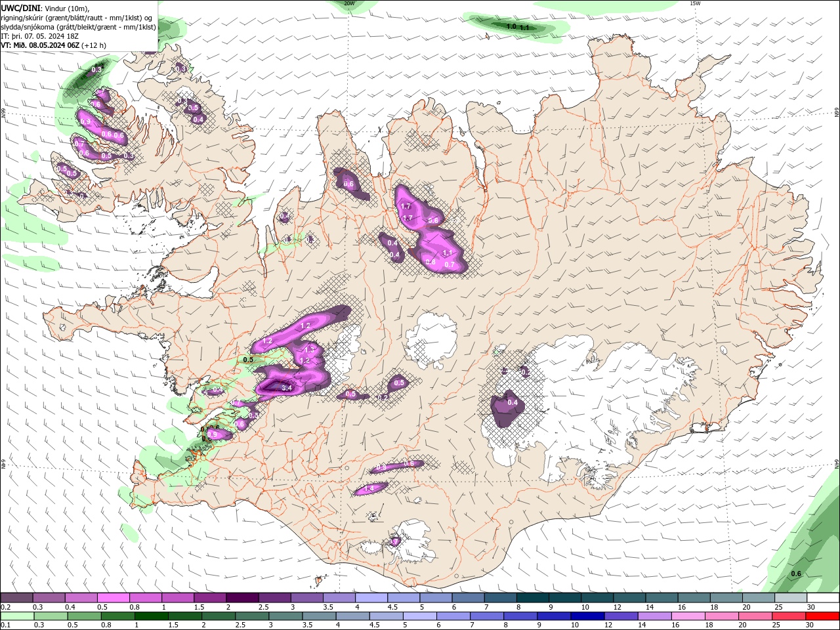Pick the light gray snow swatch for 25–30
Viewport: 840px width, 630px height.
(x=791, y=598)
